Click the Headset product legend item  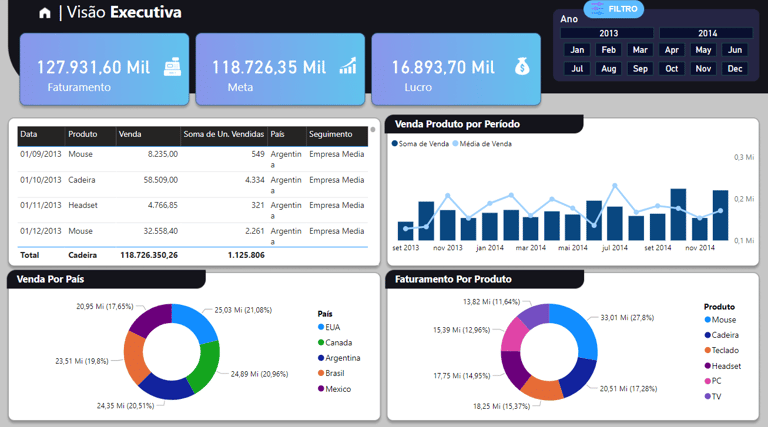[x=723, y=366]
